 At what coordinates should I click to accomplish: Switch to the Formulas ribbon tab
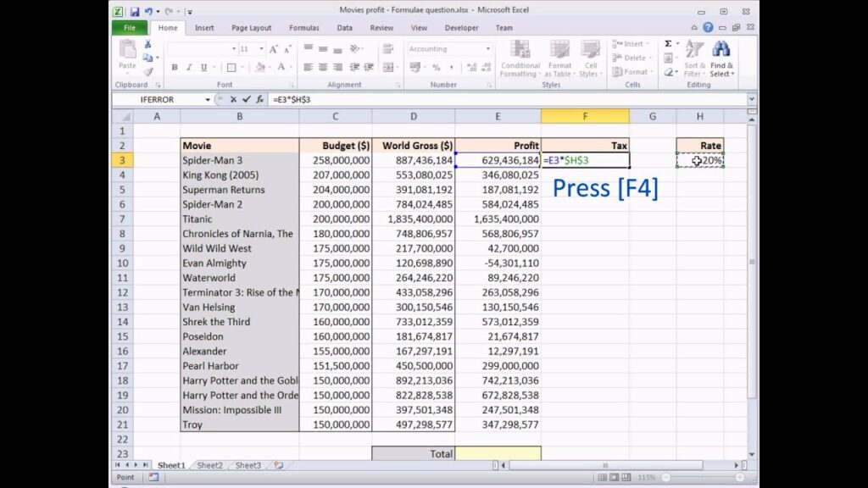pyautogui.click(x=304, y=28)
